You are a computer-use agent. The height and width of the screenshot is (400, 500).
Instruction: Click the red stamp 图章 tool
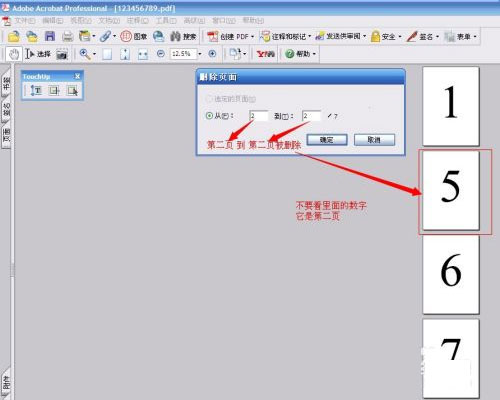pyautogui.click(x=133, y=36)
